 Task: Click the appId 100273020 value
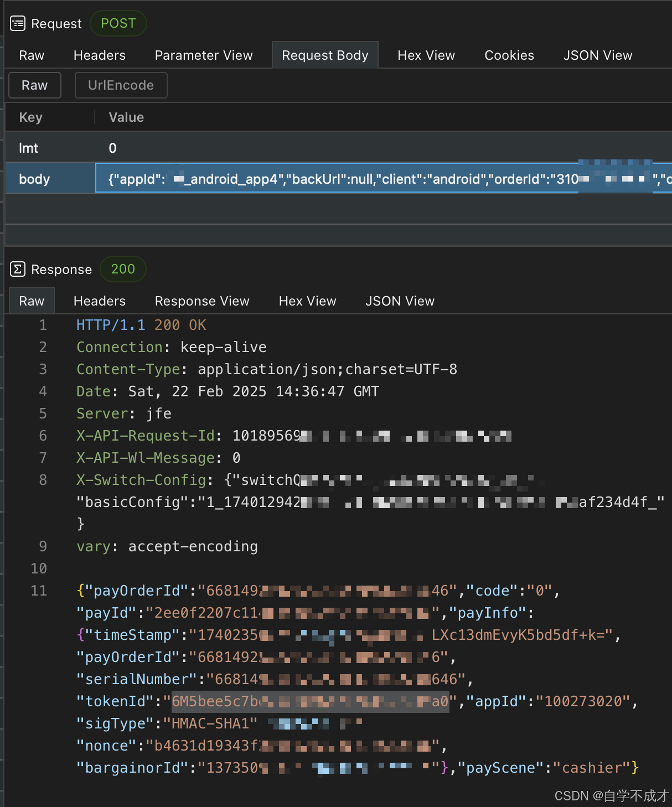click(x=583, y=701)
